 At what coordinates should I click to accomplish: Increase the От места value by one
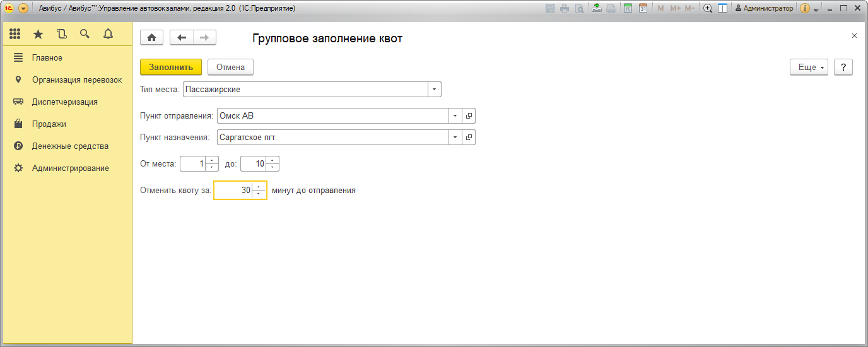pyautogui.click(x=212, y=160)
